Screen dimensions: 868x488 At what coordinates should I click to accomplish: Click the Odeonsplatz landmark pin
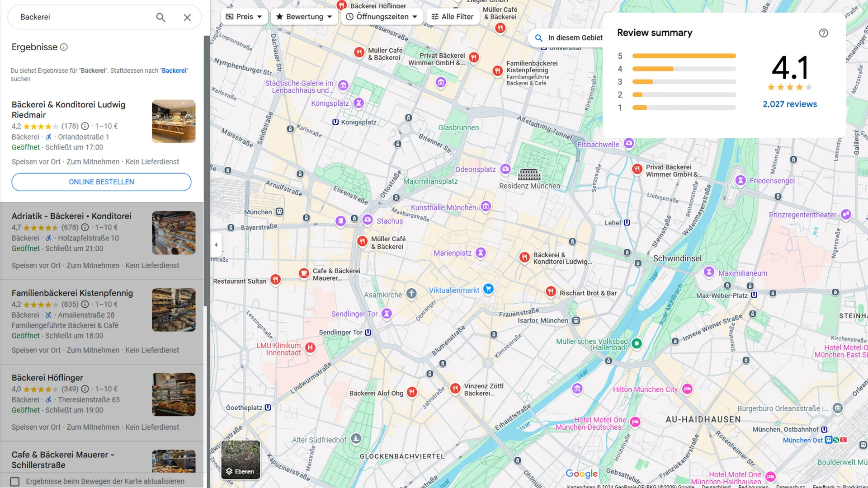coord(505,169)
